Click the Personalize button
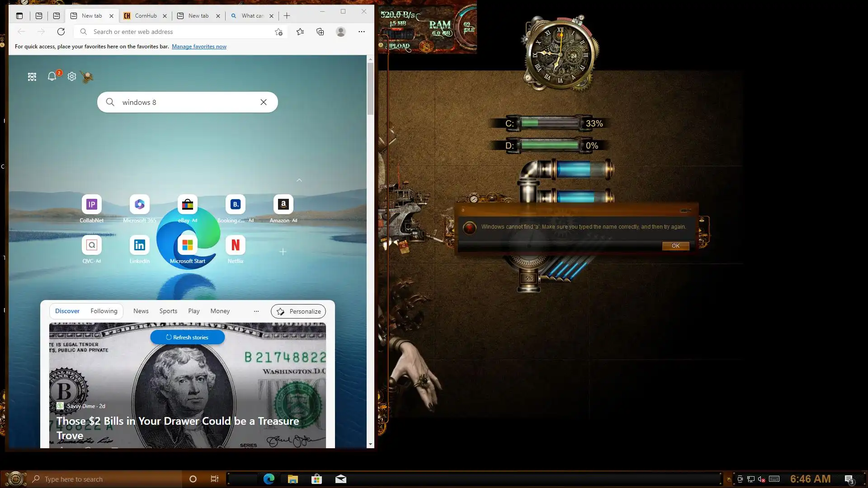Screen dimensions: 868x488 [x=298, y=311]
